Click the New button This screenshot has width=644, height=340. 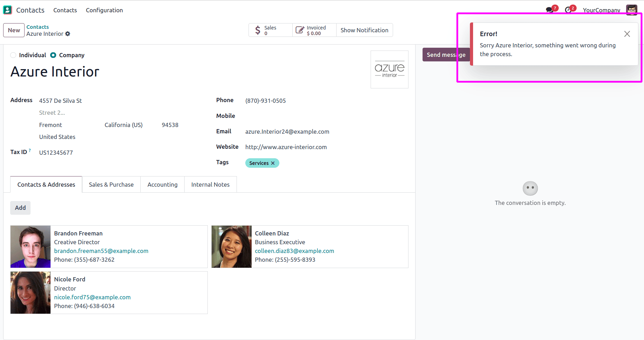(14, 30)
